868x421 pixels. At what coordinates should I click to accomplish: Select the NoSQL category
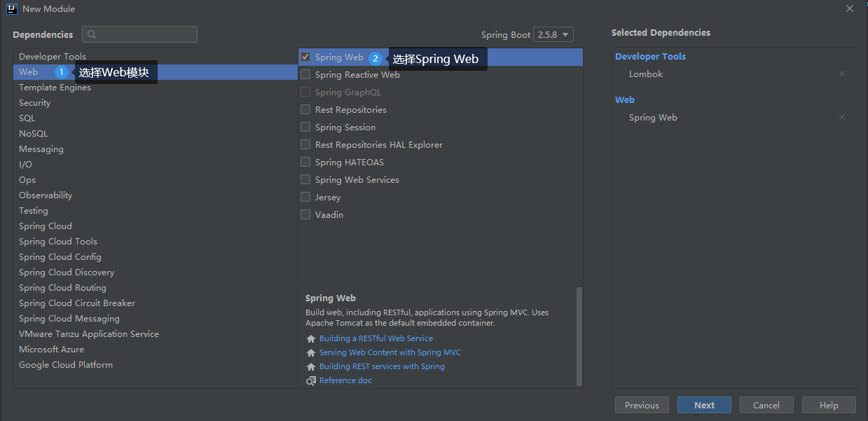tap(156, 134)
